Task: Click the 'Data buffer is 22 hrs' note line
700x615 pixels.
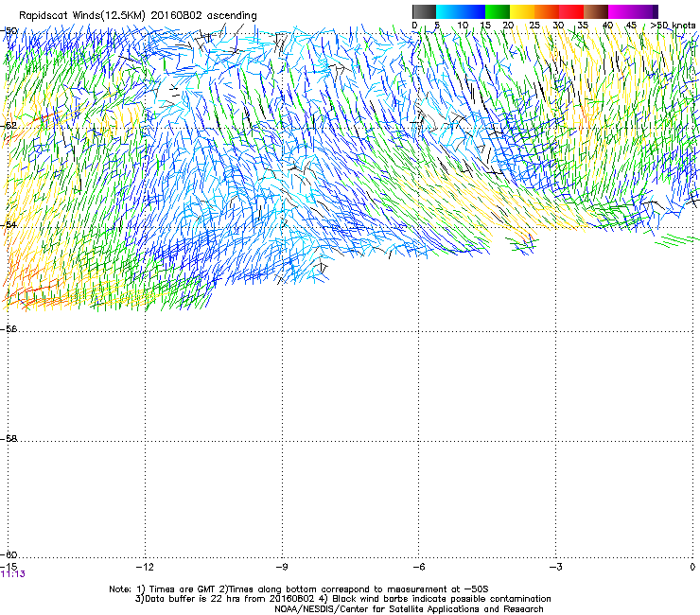Action: click(342, 599)
